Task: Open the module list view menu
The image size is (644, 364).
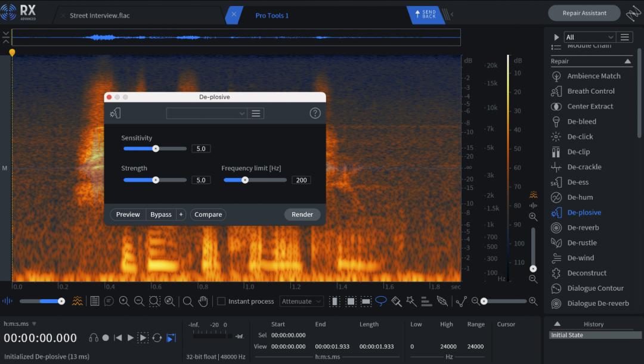Action: pyautogui.click(x=625, y=37)
